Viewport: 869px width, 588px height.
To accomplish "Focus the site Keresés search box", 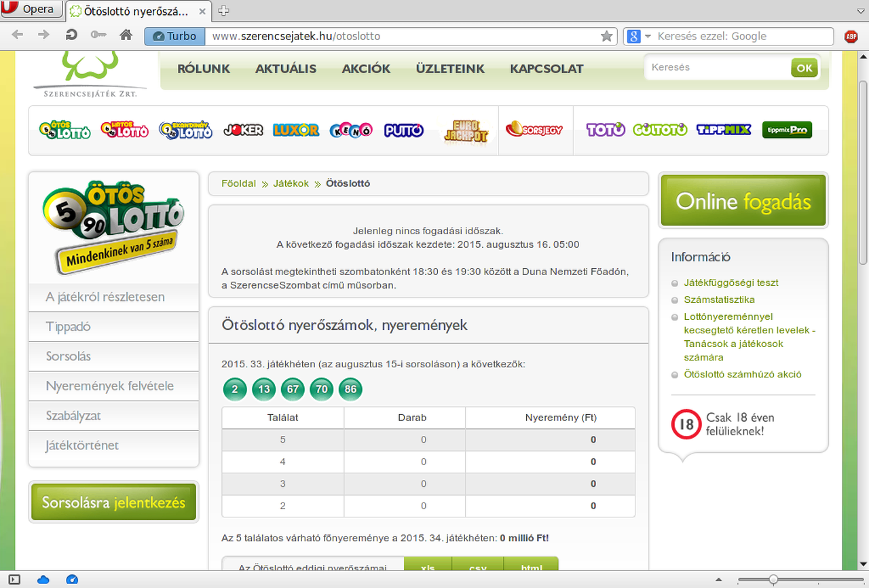I will click(x=716, y=68).
